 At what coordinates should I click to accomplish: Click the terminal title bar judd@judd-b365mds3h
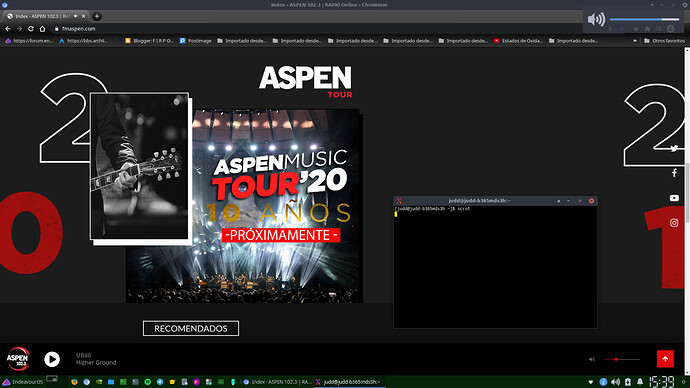coord(479,201)
